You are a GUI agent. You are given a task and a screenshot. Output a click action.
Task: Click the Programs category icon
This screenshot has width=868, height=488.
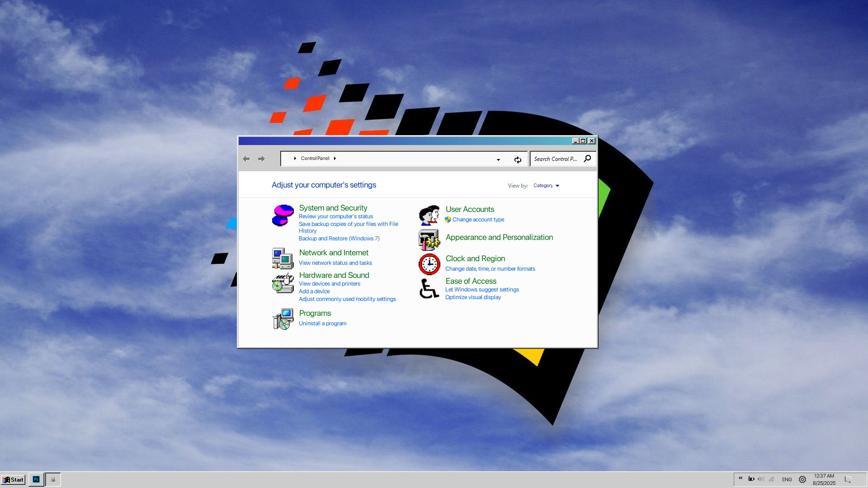(x=283, y=319)
